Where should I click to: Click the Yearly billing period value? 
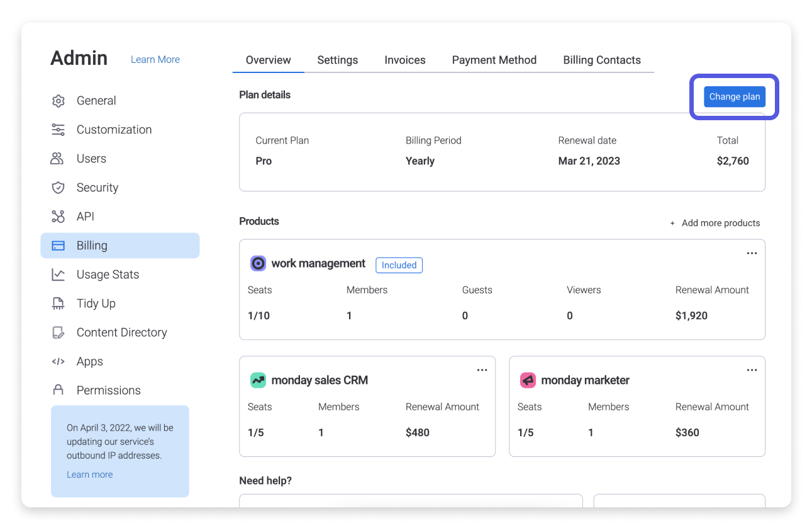(420, 161)
